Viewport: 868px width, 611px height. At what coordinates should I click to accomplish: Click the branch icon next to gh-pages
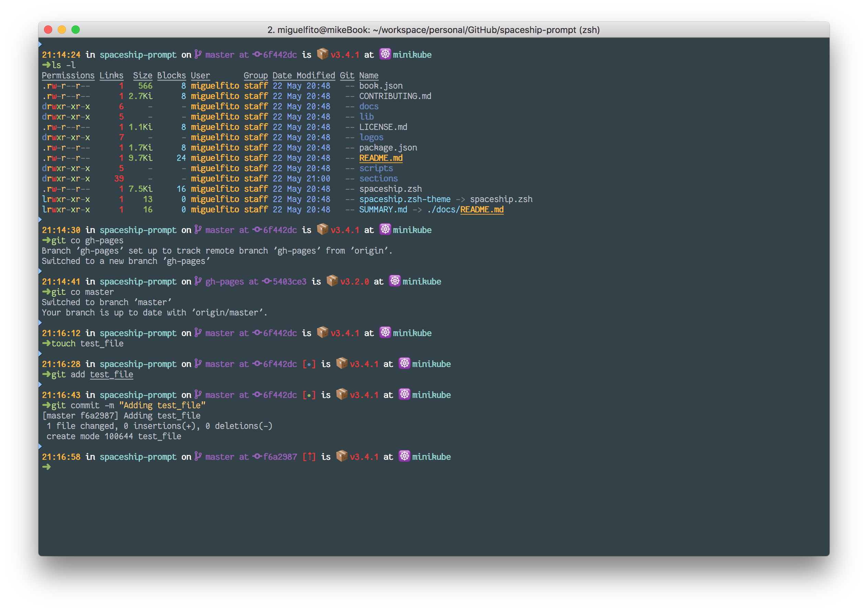(x=197, y=282)
